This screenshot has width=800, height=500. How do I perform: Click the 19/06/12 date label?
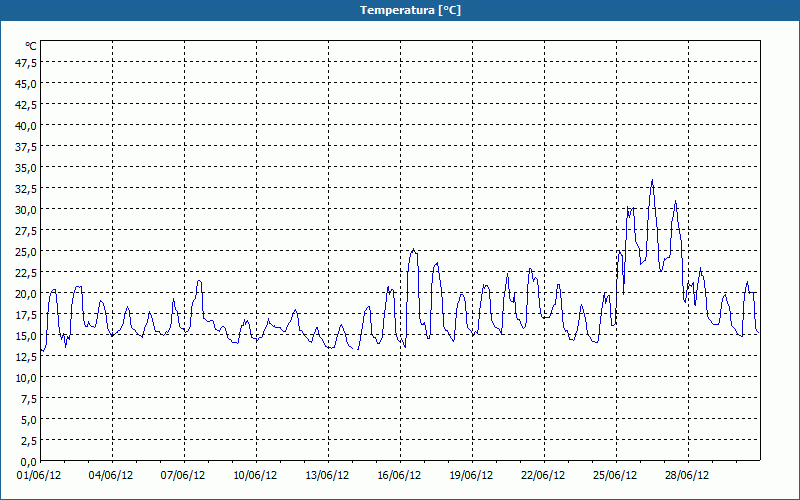471,476
